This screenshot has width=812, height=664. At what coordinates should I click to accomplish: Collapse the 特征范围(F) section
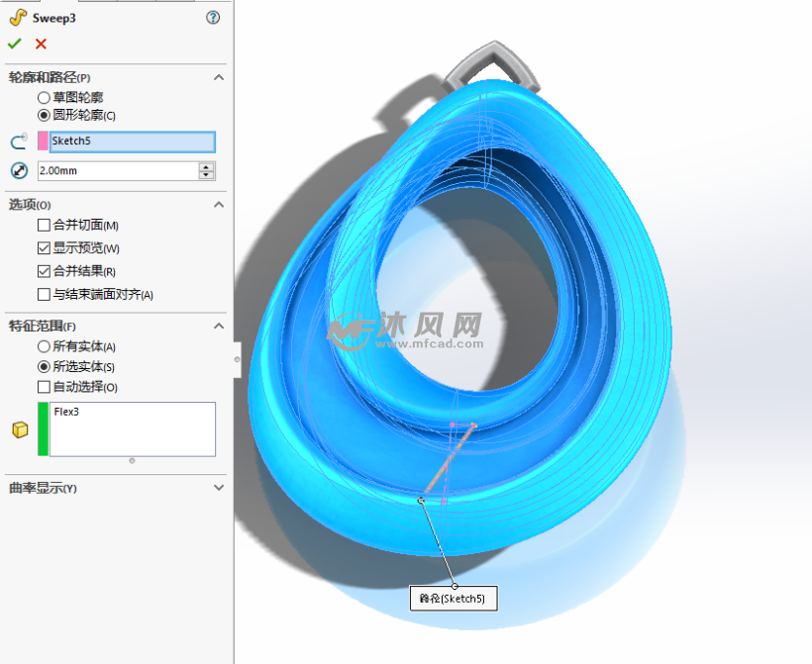219,326
